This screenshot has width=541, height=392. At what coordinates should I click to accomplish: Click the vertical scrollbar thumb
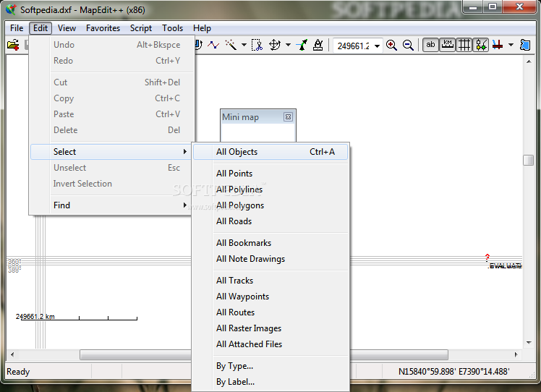(529, 160)
